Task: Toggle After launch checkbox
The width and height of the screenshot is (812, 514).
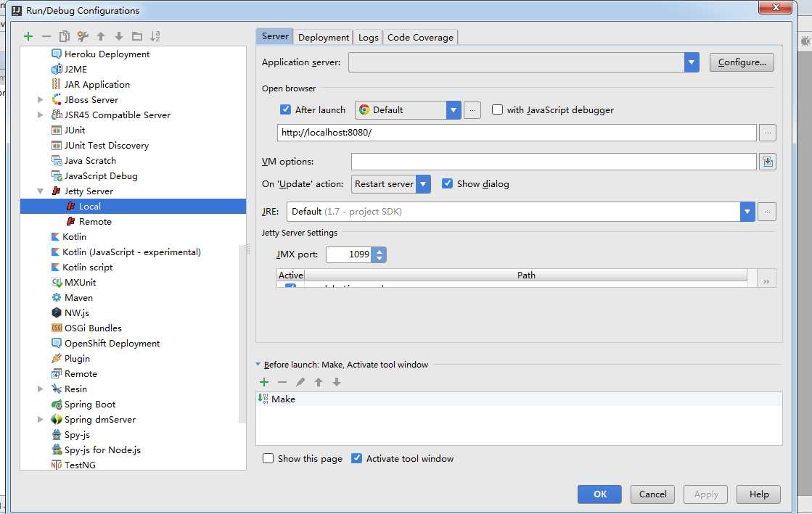Action: coord(285,109)
